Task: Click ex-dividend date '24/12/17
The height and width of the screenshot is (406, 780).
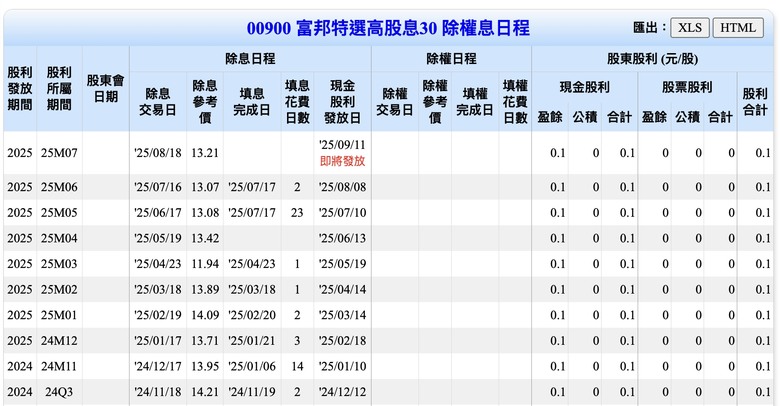Action: (x=158, y=366)
